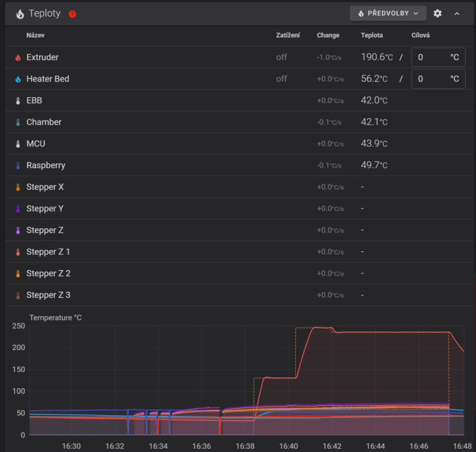476x452 pixels.
Task: Collapse the Teploty panel with chevron
Action: [x=457, y=14]
